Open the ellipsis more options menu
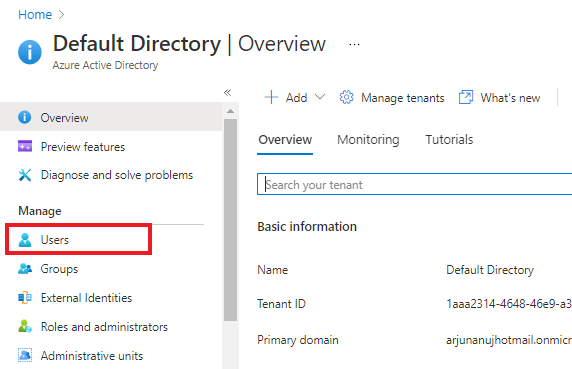Viewport: 572px width, 369px height. pos(354,45)
